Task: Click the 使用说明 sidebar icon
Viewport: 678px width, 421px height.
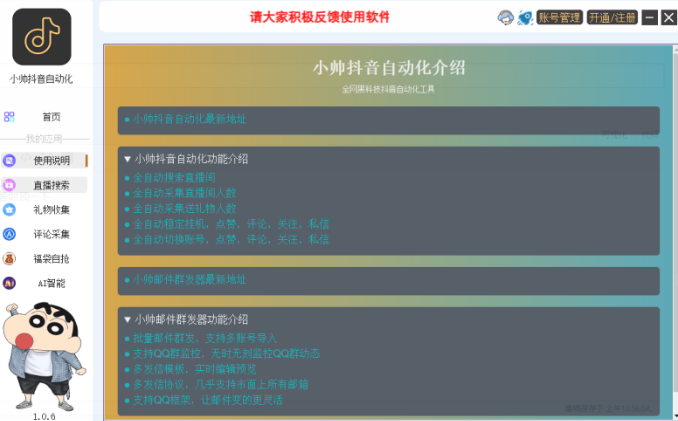Action: 9,161
